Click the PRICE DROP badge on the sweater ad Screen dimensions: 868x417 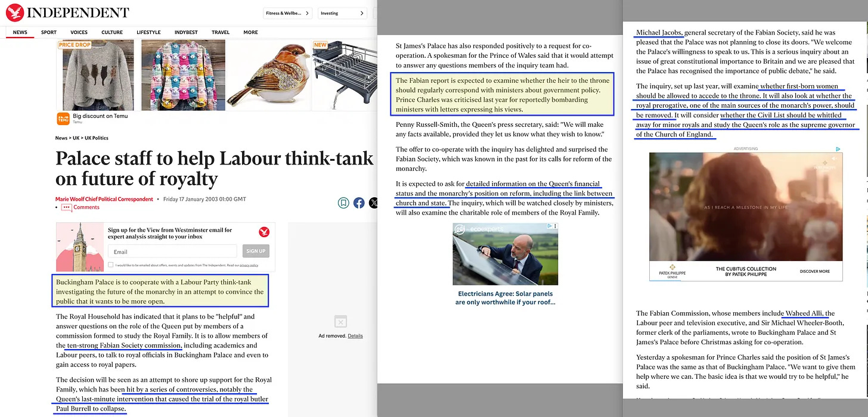[75, 45]
